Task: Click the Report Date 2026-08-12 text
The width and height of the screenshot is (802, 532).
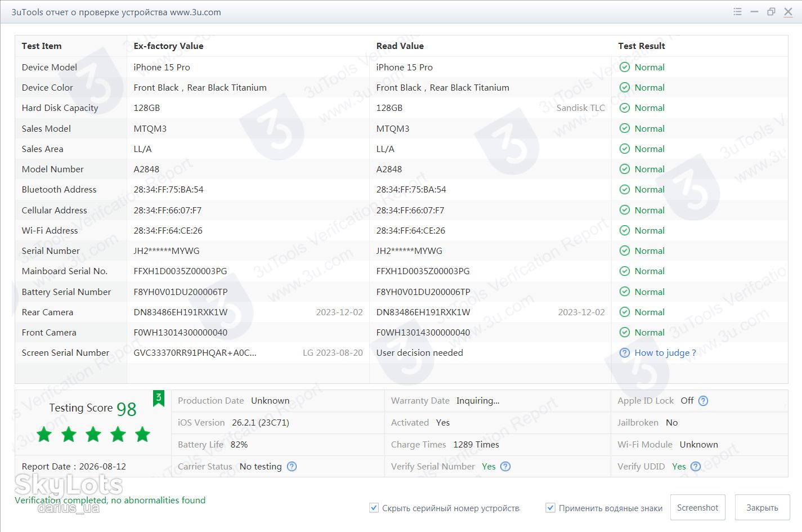Action: [74, 467]
